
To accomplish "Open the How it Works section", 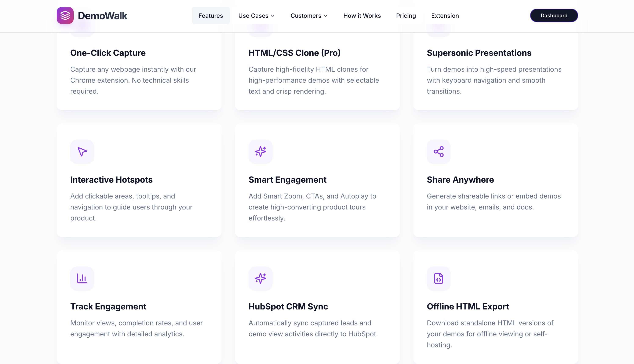I will click(x=362, y=15).
